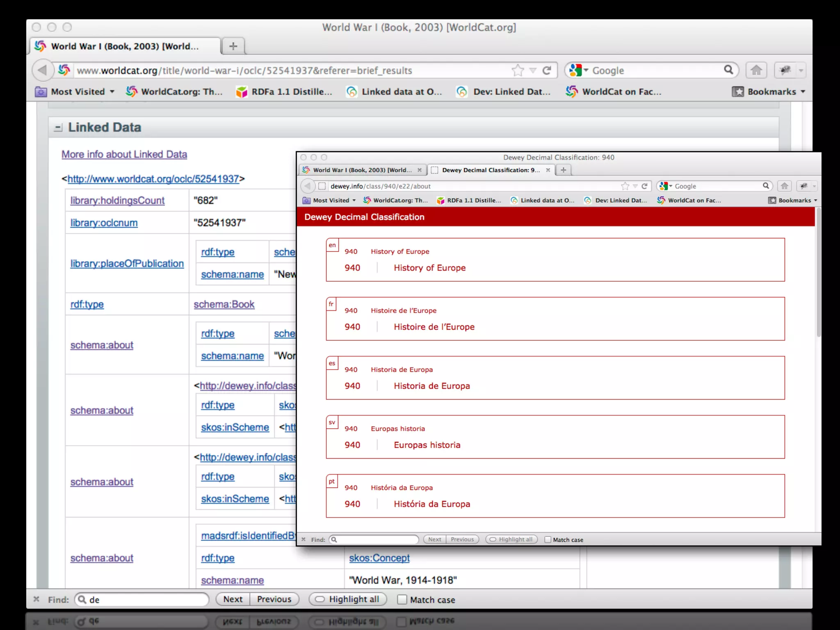Click home icon in Dewey window toolbar

tap(784, 186)
